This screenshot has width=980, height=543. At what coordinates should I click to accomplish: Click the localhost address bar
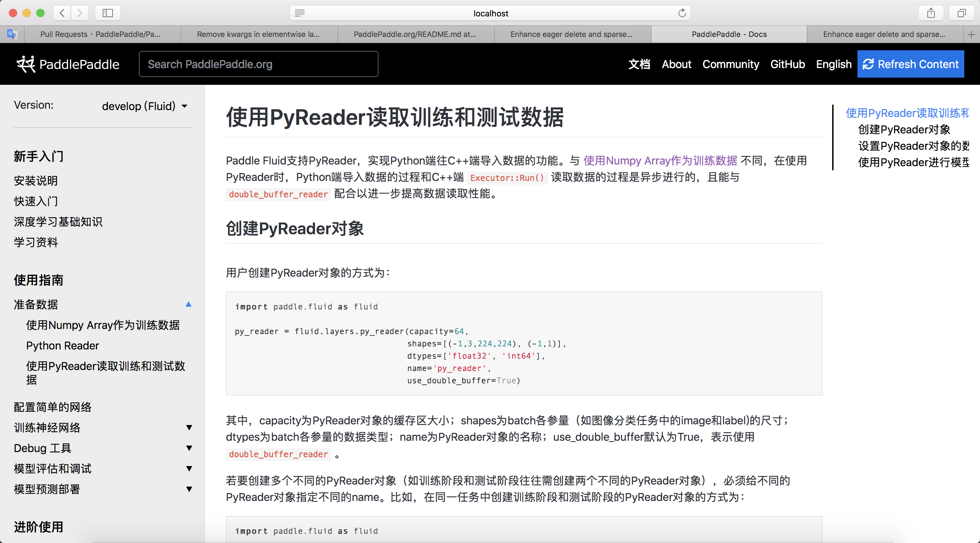coord(490,13)
